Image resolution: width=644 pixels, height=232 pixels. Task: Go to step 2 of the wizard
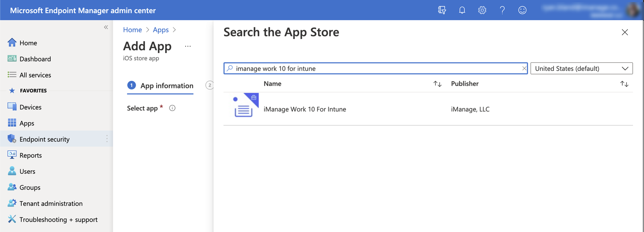coord(209,85)
